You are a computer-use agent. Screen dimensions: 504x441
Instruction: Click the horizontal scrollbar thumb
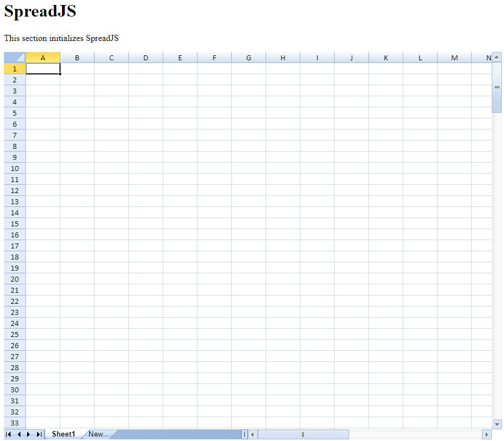coord(303,434)
